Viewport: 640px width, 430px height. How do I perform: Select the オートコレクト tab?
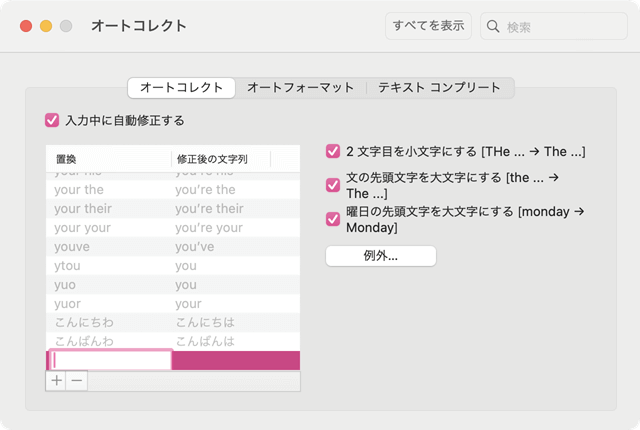point(181,88)
